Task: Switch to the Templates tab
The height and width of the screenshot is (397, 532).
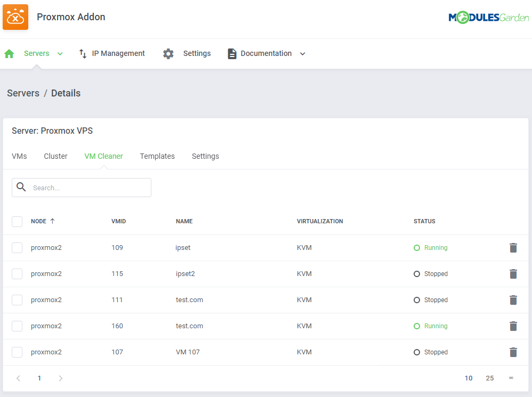Action: (157, 156)
